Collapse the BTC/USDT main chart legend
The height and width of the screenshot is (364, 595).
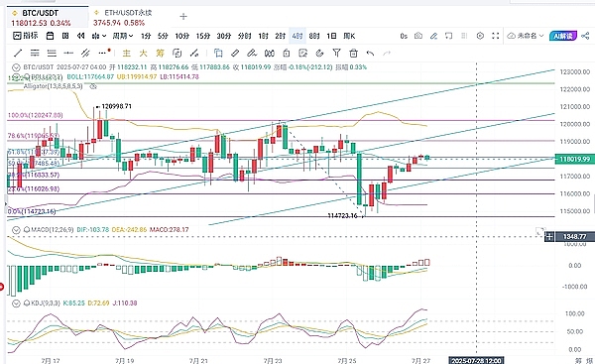point(16,67)
